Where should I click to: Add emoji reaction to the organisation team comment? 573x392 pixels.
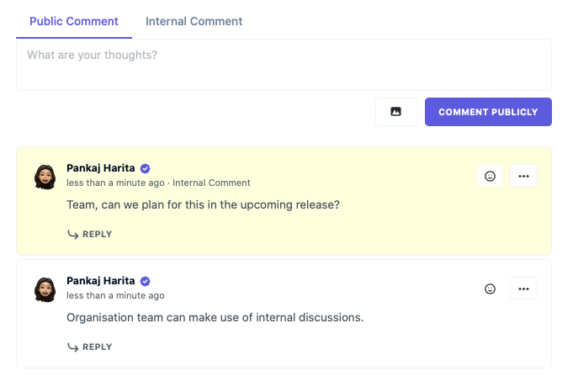tap(490, 289)
